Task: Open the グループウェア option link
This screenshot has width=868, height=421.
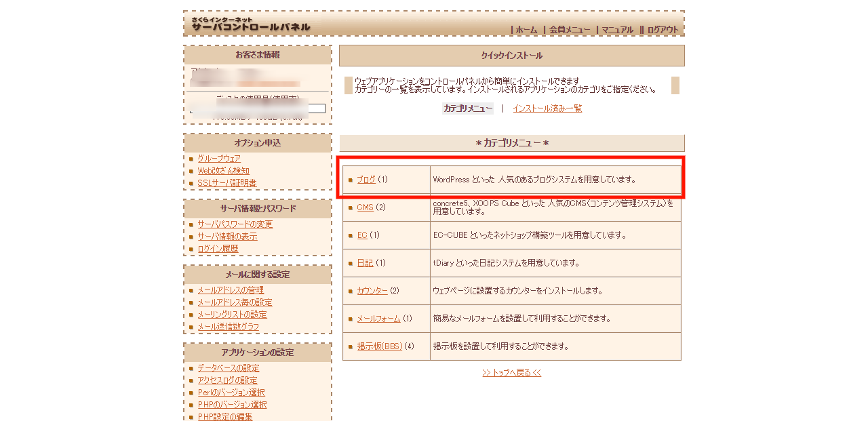Action: (x=218, y=159)
